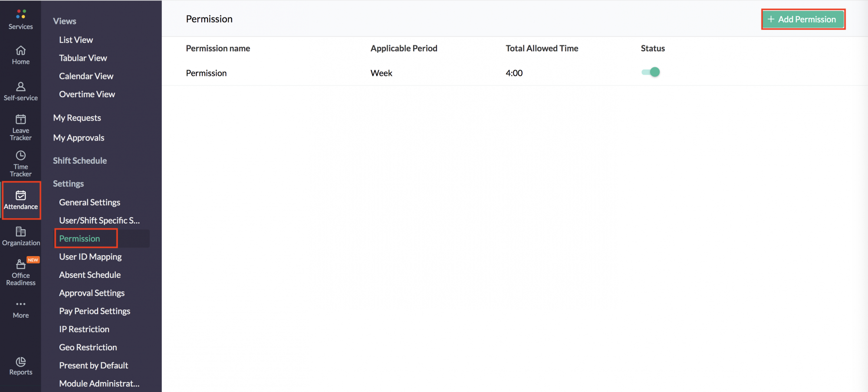This screenshot has height=392, width=868.
Task: Click the Applicable Period column header
Action: (404, 48)
